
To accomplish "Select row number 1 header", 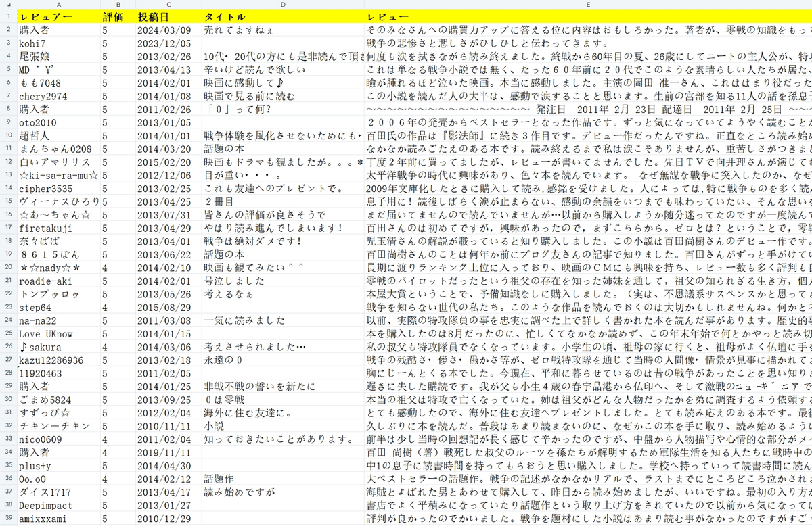I will point(8,16).
